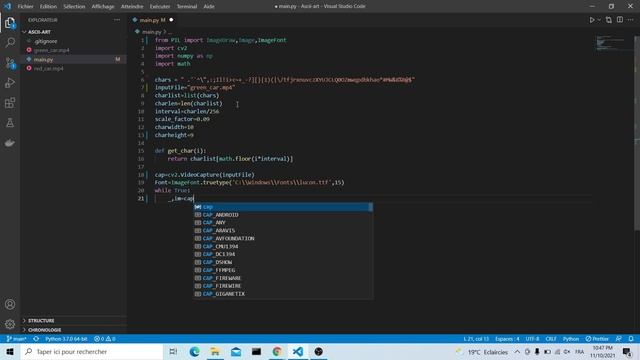Open the Sélection menu
Viewport: 640px width, 360px height.
coord(74,7)
